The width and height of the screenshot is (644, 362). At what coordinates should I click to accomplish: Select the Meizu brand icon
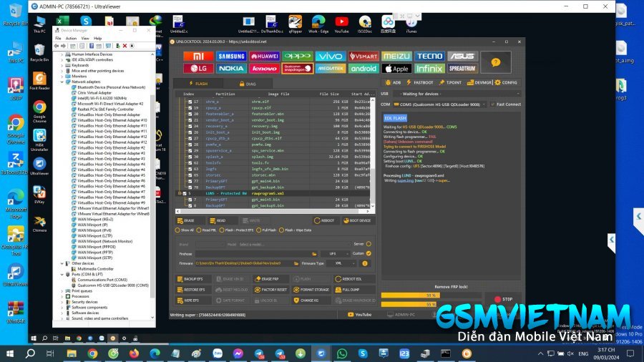click(x=396, y=57)
